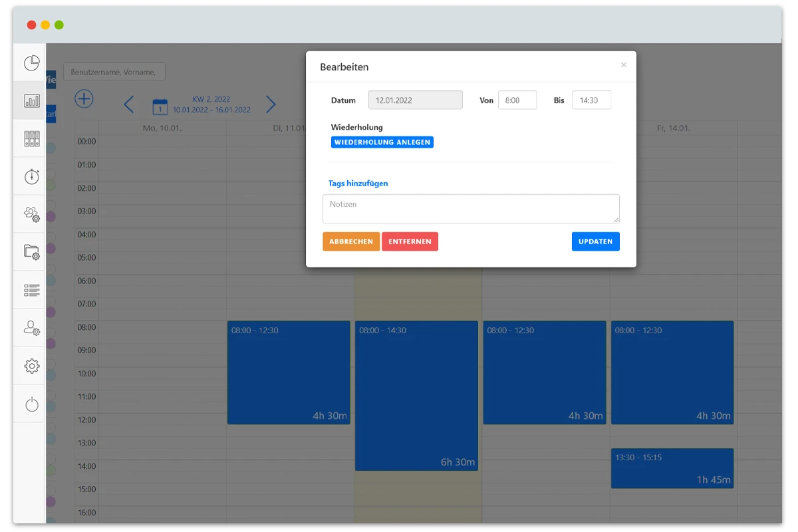Click the task list icon in sidebar
Viewport: 798px width, 532px height.
(x=31, y=290)
